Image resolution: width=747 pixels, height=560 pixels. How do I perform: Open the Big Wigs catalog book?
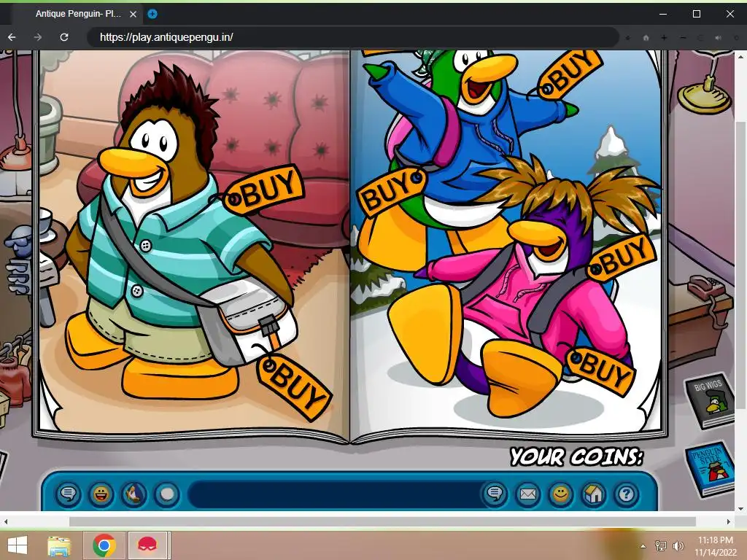coord(711,400)
